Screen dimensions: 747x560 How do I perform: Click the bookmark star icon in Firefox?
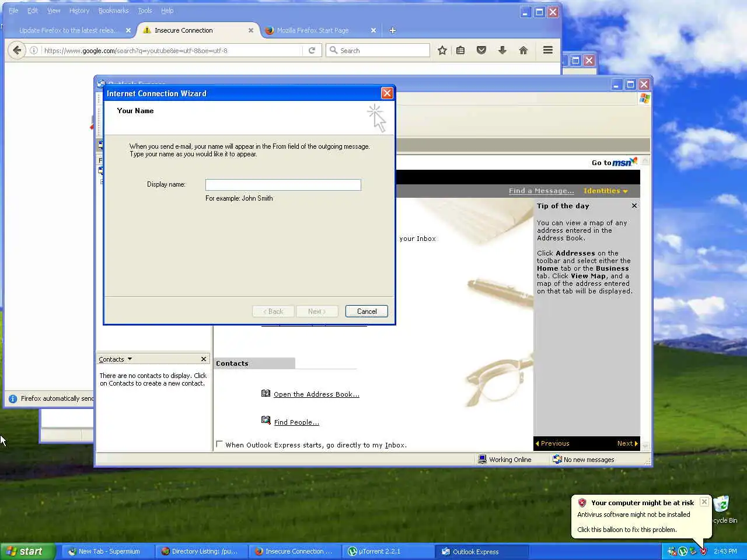[x=442, y=50]
